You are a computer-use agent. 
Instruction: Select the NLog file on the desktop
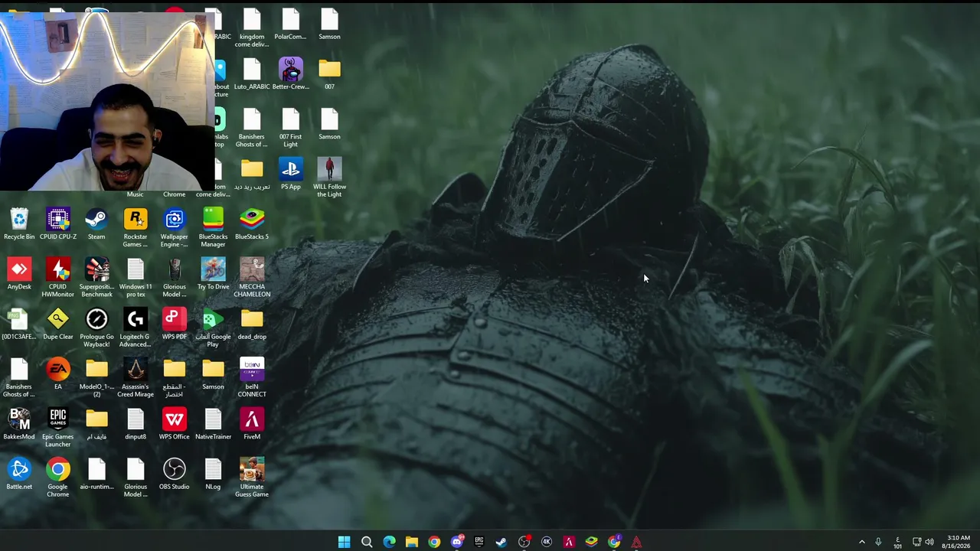coord(213,474)
